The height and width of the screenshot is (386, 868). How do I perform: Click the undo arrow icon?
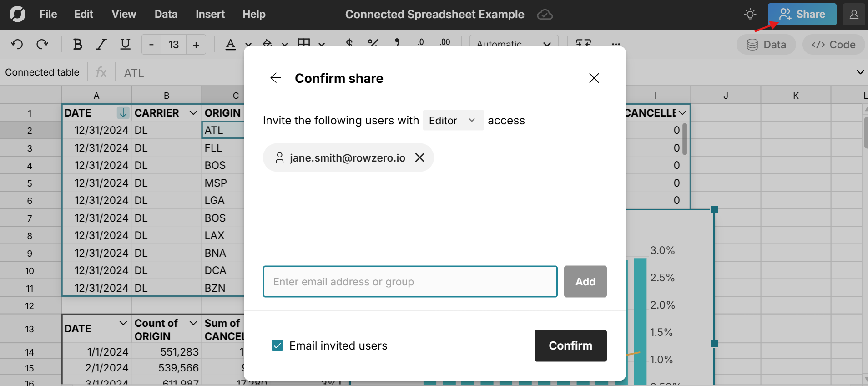[x=17, y=45]
